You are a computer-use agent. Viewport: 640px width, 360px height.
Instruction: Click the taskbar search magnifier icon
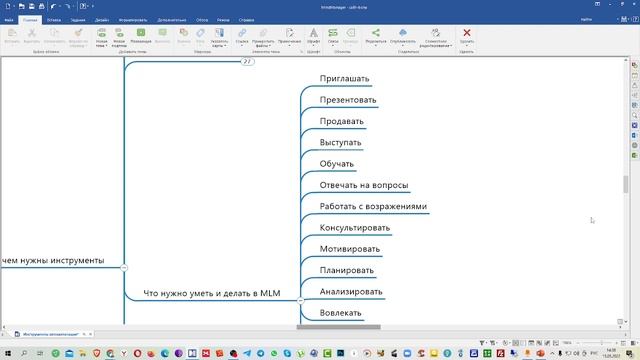[24, 353]
